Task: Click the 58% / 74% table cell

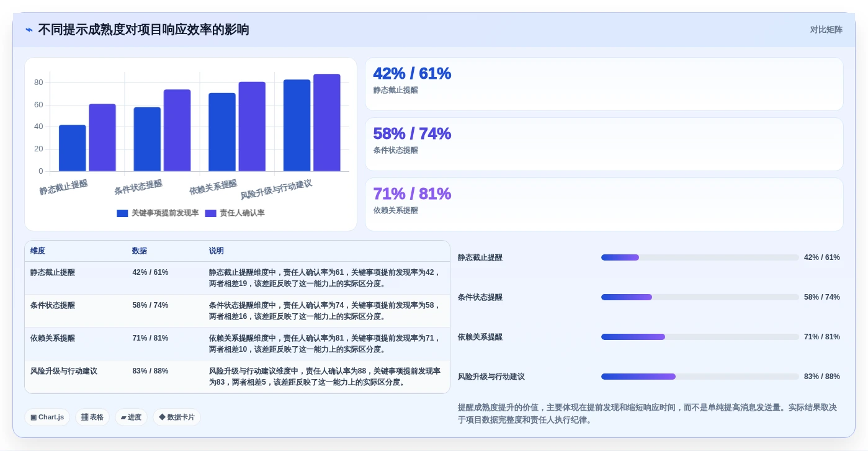Action: coord(150,305)
